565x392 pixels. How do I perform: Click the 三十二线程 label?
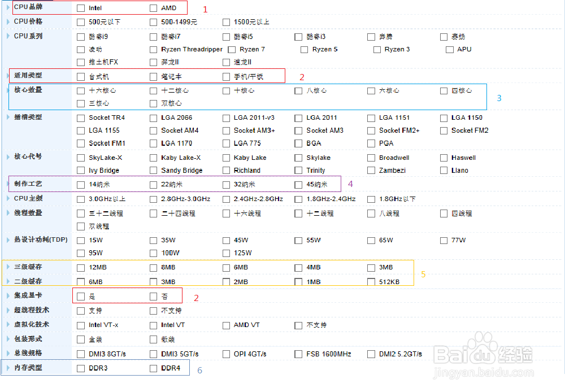[x=106, y=214]
